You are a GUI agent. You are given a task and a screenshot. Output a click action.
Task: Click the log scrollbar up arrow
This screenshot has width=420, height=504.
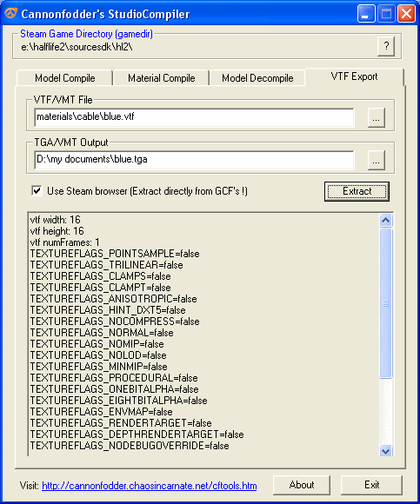[385, 220]
